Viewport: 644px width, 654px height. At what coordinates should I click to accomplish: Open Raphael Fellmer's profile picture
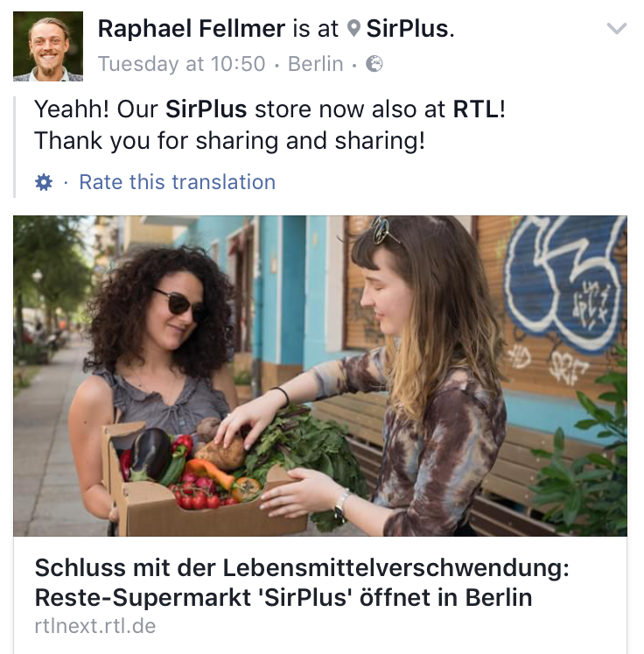[x=48, y=46]
